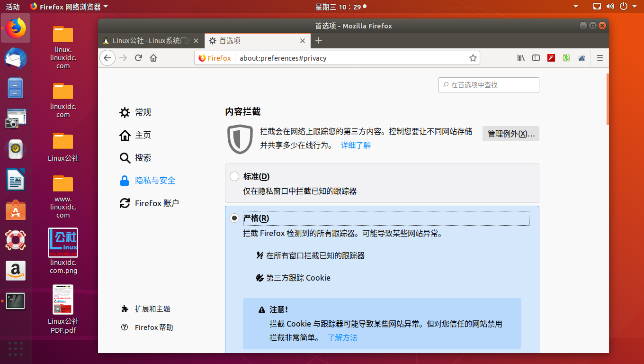Select the www.linuxidc.com desktop folder

[63, 196]
